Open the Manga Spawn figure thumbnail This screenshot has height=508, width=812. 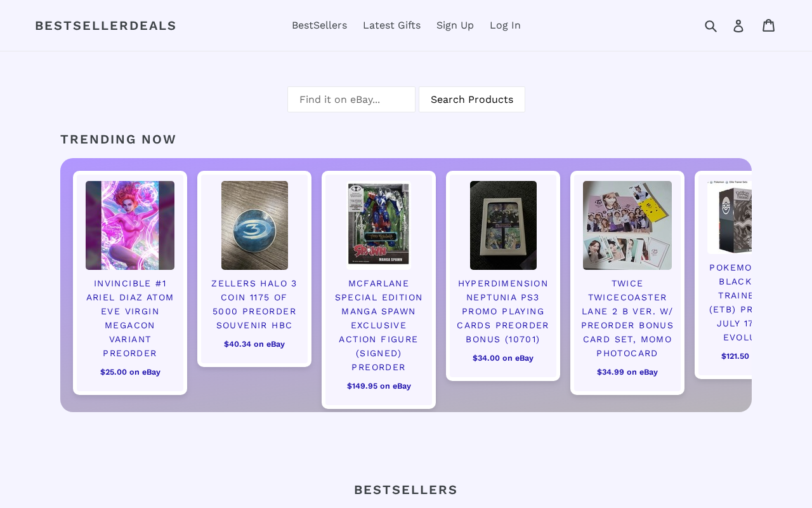(379, 225)
